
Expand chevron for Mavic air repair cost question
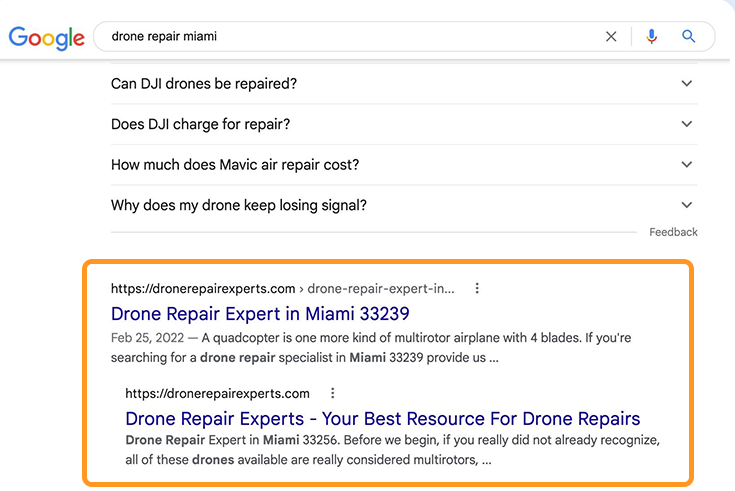point(686,165)
